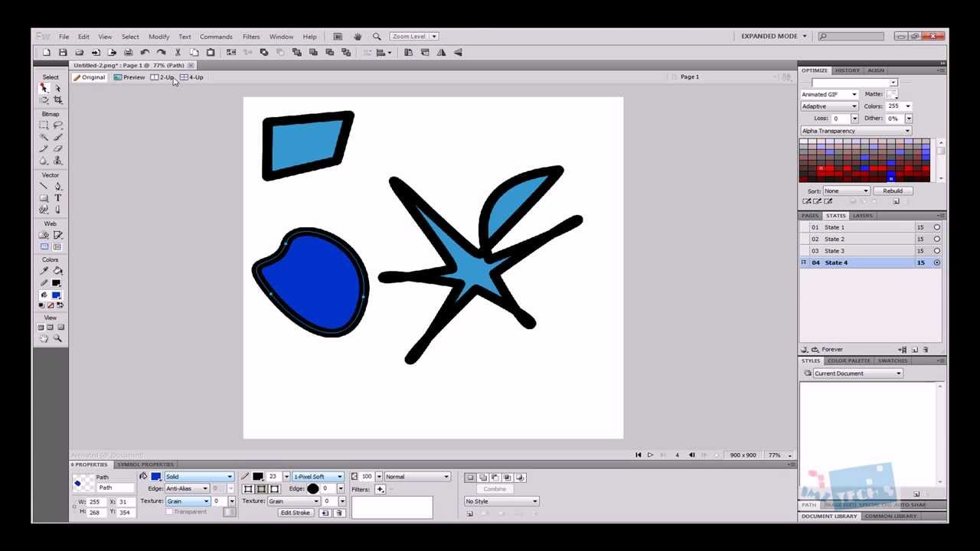The width and height of the screenshot is (980, 551).
Task: Play the animation states
Action: (x=650, y=455)
